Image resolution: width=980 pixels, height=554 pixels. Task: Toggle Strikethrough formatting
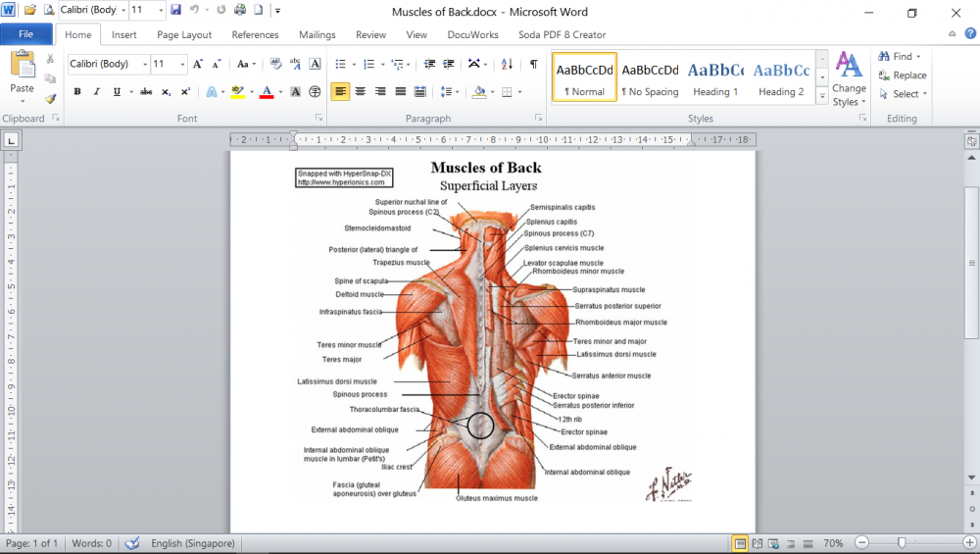tap(146, 92)
